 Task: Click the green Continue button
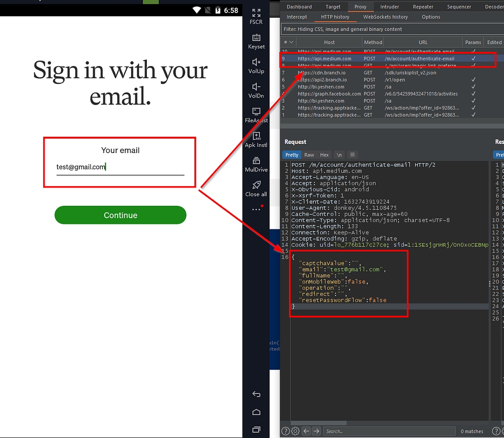point(120,215)
